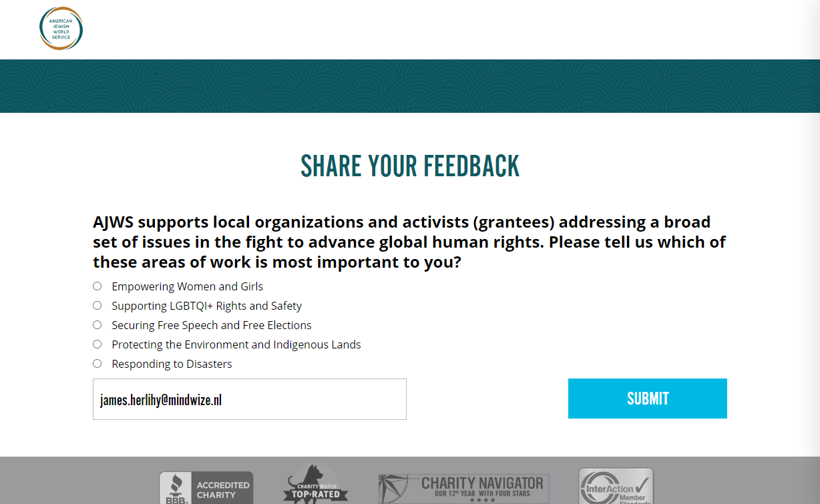Click the CharityWatch Top-Rated badge
Screen dimensions: 820x504
(316, 487)
